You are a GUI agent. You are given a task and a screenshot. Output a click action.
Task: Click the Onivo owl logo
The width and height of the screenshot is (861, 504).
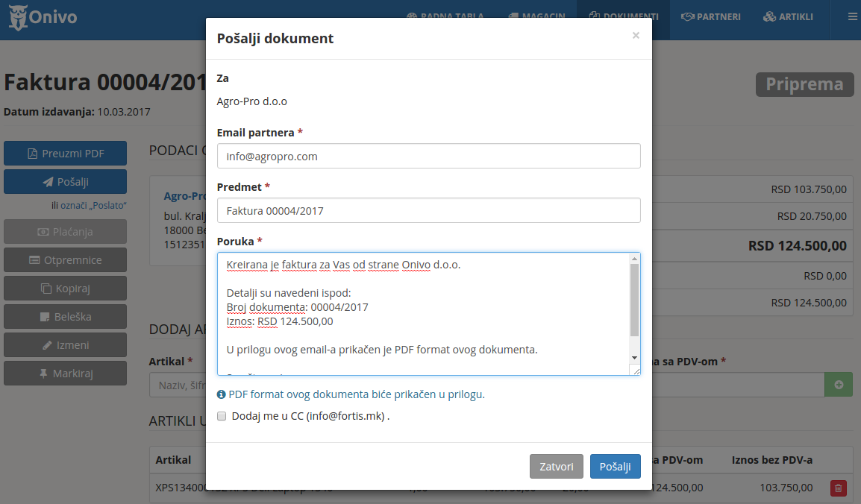pyautogui.click(x=18, y=17)
